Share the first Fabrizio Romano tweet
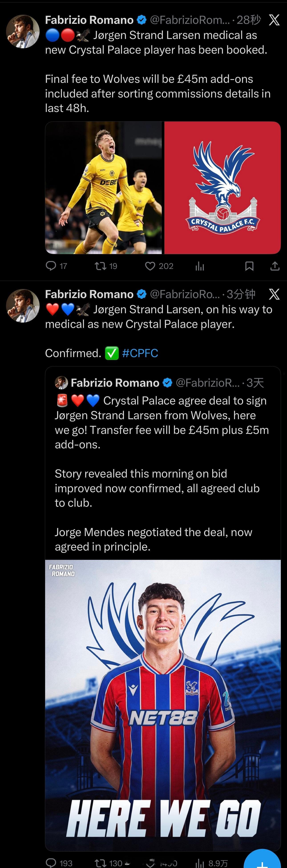Image resolution: width=287 pixels, height=868 pixels. click(x=275, y=266)
